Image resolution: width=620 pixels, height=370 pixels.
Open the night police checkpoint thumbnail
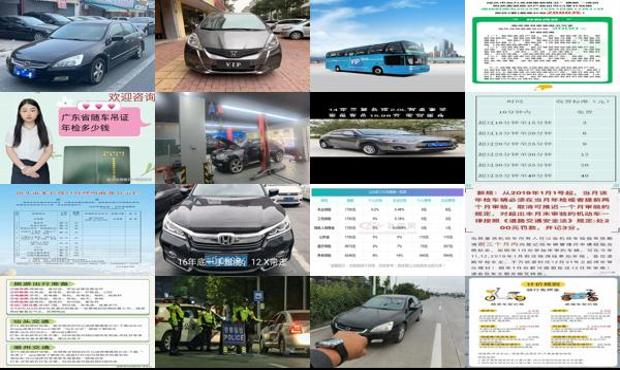click(x=232, y=322)
